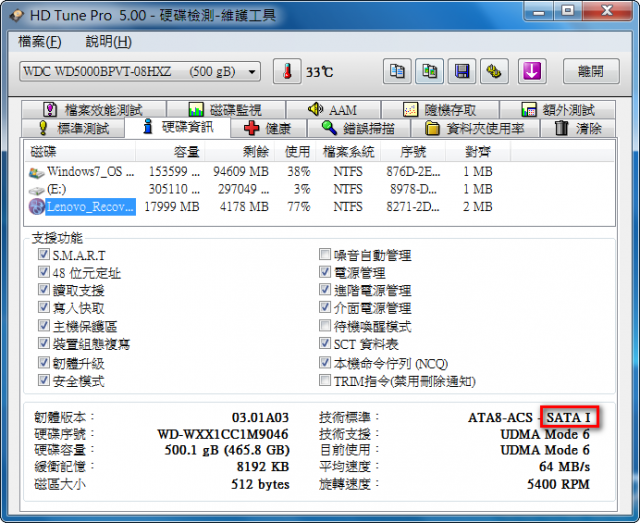
Task: Toggle the S.M.A.R.T checkbox
Action: click(44, 254)
